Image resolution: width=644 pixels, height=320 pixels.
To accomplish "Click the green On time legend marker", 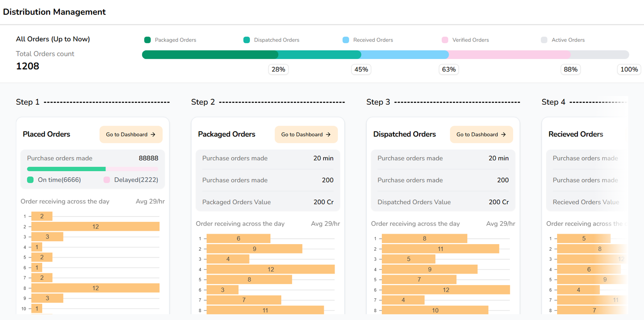I will (x=30, y=180).
